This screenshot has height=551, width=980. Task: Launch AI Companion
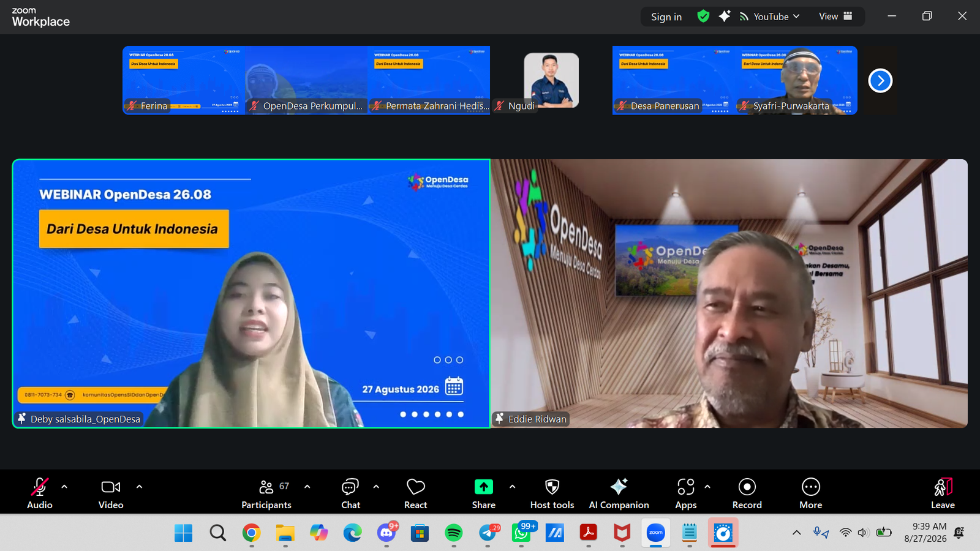click(619, 493)
